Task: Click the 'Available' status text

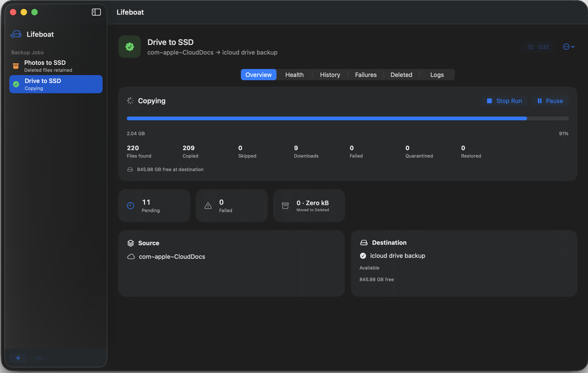Action: [x=370, y=268]
